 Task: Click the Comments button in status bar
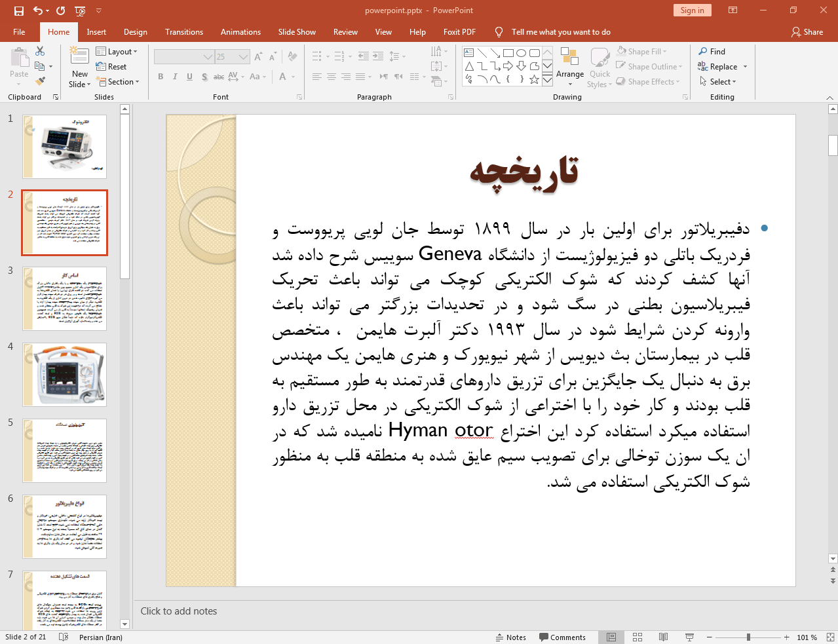point(562,637)
